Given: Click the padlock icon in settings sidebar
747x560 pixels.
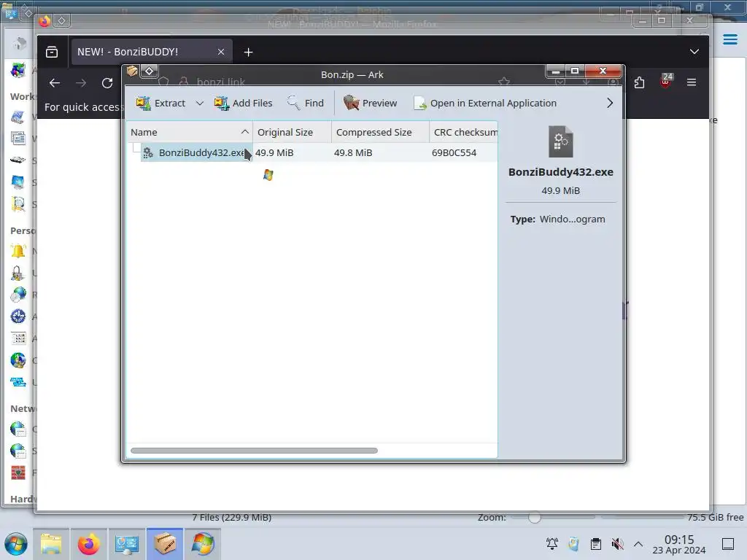Looking at the screenshot, I should point(18,273).
